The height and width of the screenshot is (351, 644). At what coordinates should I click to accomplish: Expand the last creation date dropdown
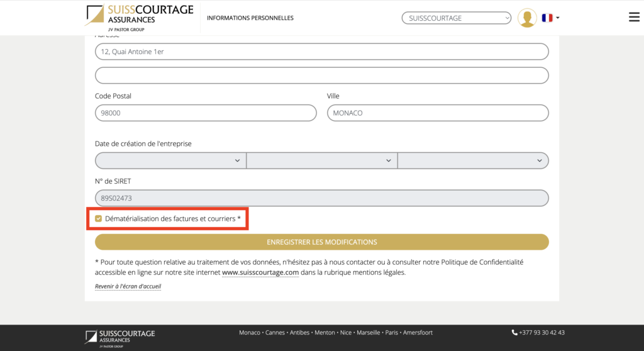(x=473, y=160)
